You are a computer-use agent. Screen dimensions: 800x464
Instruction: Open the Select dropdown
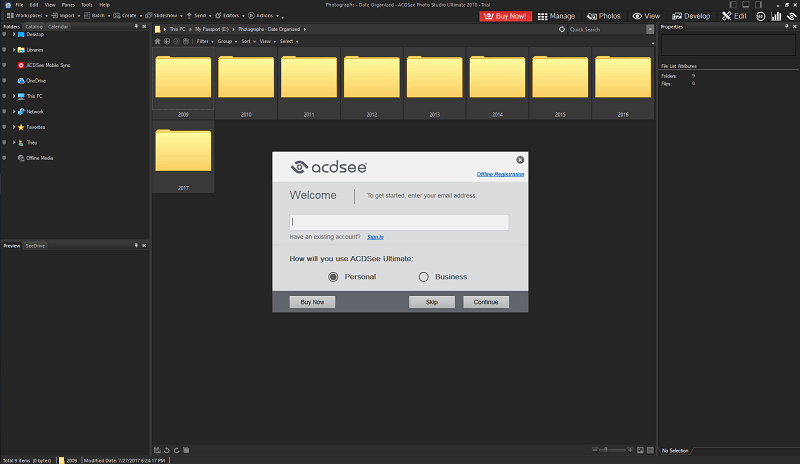click(289, 41)
